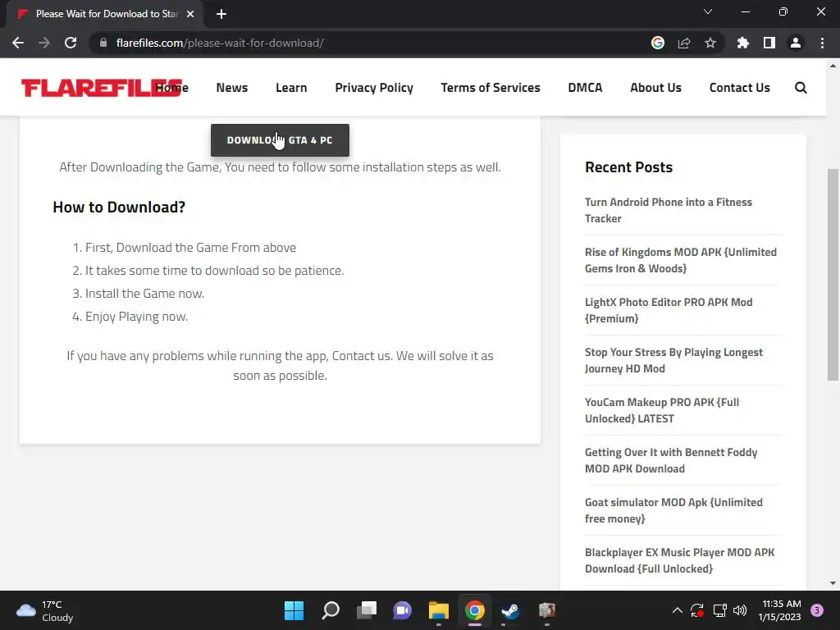Screen dimensions: 840x630
Task: Open Steam from the taskbar
Action: [x=510, y=610]
